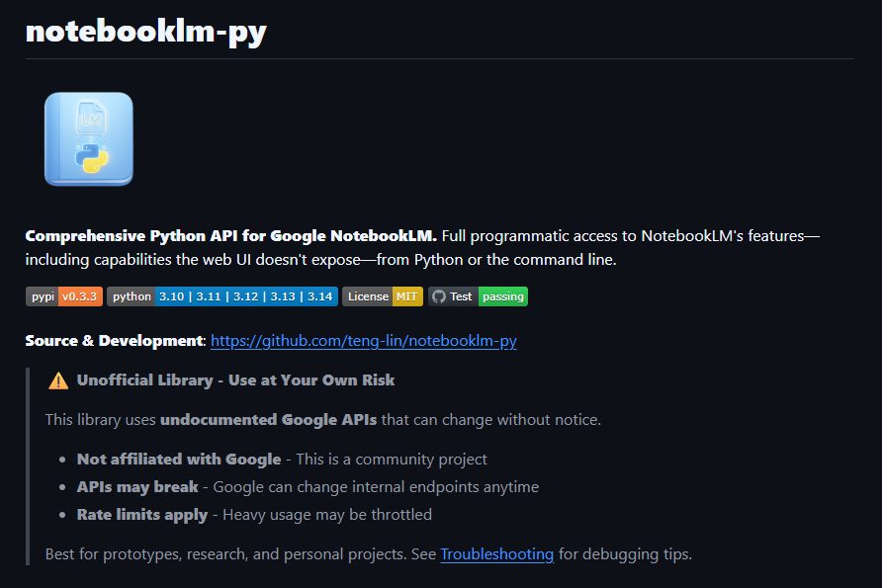The height and width of the screenshot is (588, 882).
Task: Open the github.com/teng-lin/notebooklm-py link
Action: coord(363,341)
